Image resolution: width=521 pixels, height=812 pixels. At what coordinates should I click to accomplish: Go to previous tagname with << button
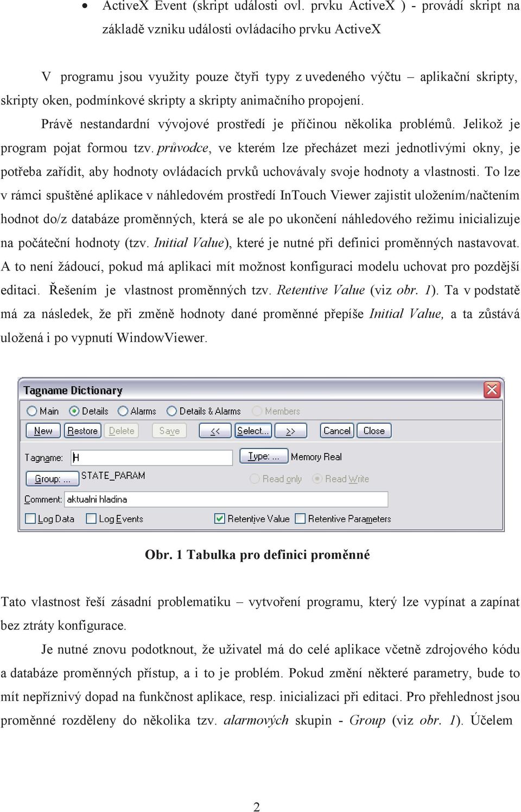point(215,431)
